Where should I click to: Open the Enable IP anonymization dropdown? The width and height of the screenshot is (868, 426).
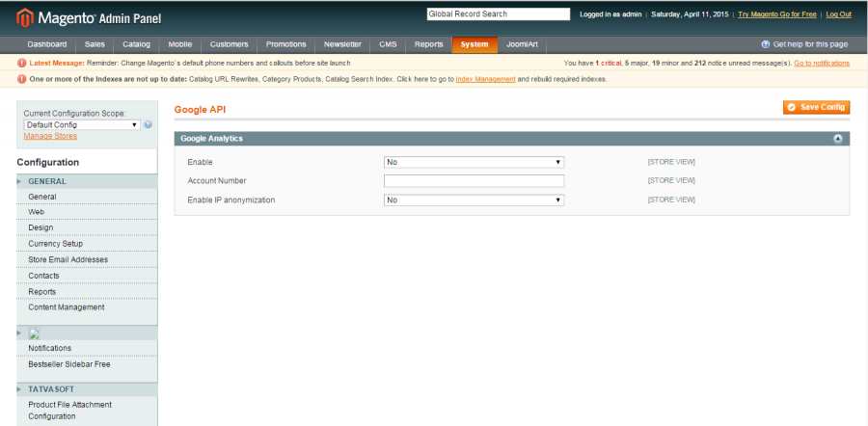coord(474,200)
